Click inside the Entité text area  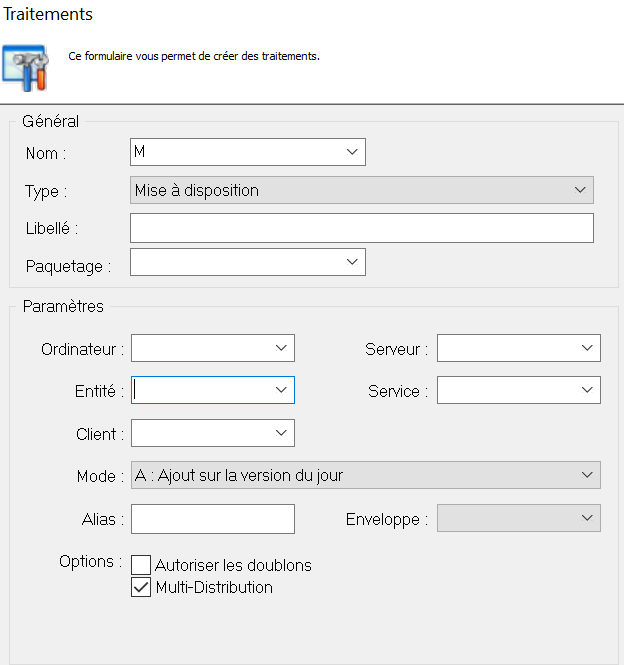point(200,391)
